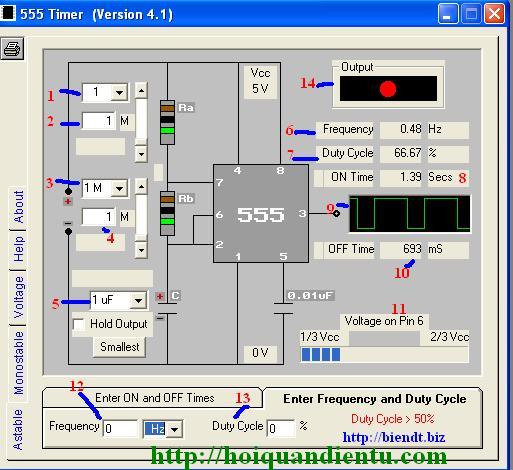Switch to the Voltage tab
This screenshot has height=470, width=513.
click(19, 297)
